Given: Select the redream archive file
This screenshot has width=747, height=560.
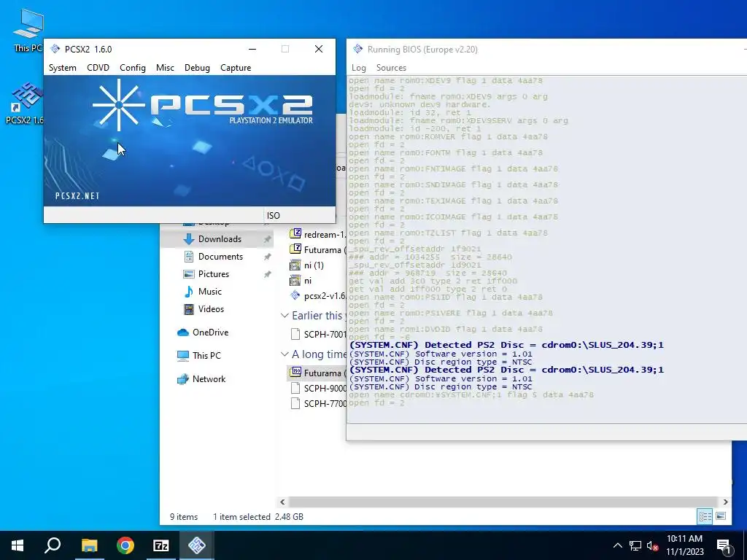Looking at the screenshot, I should click(x=317, y=234).
